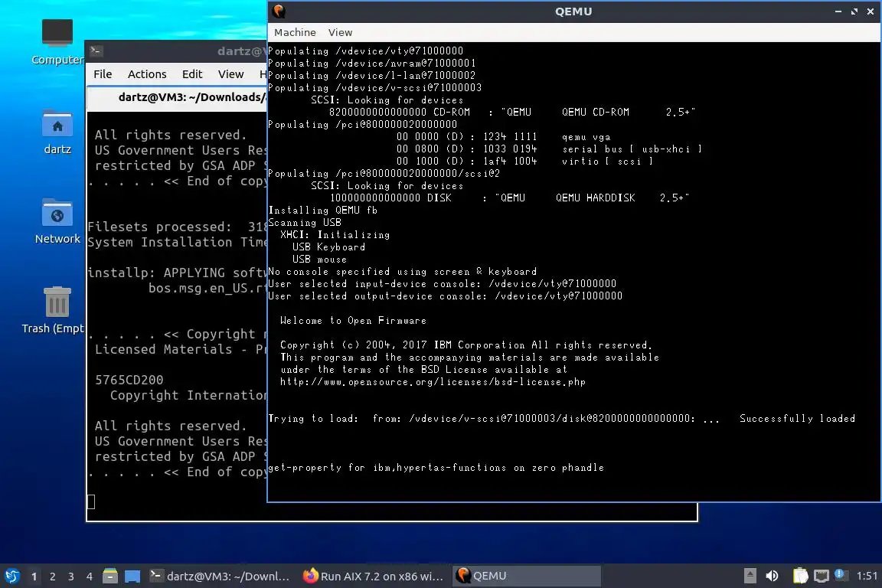Click the 'Scanning USB' line in QEMU
Viewport: 882px width, 588px height.
pyautogui.click(x=304, y=222)
